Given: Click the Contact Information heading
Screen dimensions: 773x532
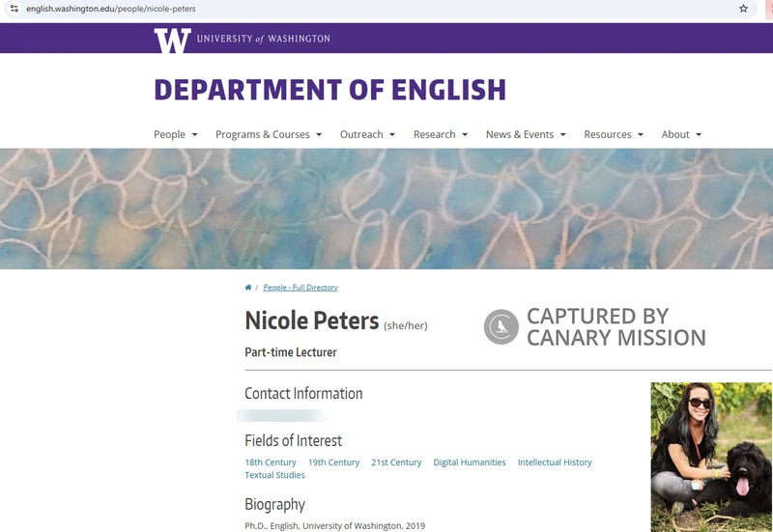Looking at the screenshot, I should click(303, 393).
